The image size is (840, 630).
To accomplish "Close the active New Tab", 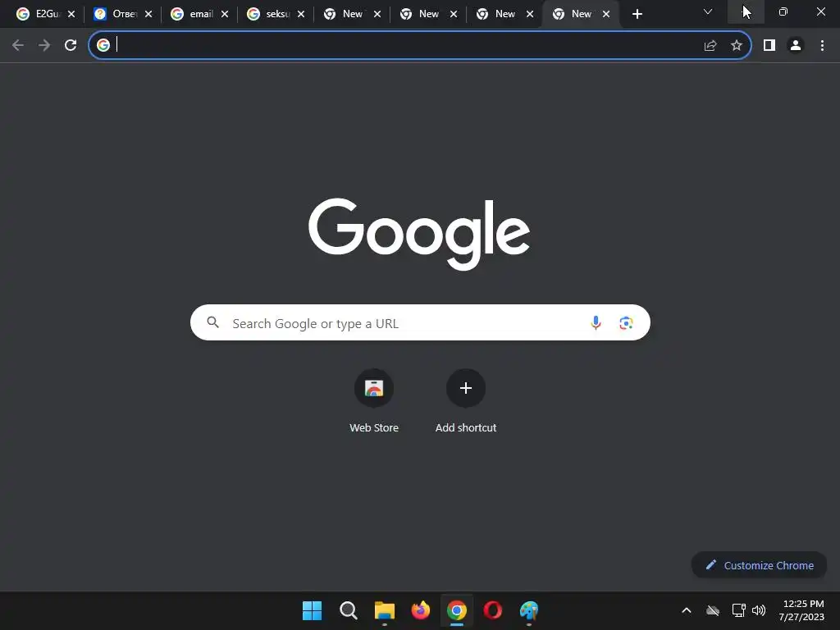I will [606, 14].
